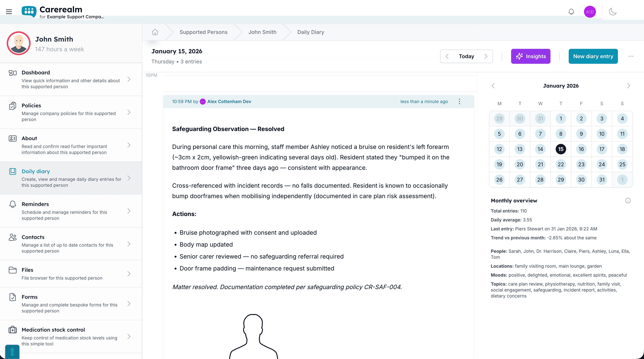The width and height of the screenshot is (644, 359).
Task: Show next month in calendar
Action: pos(629,86)
